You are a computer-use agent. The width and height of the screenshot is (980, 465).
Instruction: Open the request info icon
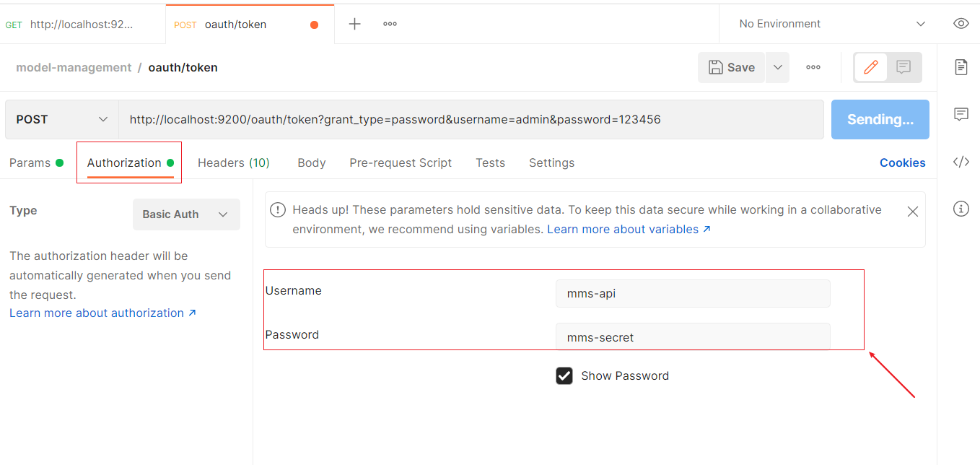(961, 209)
